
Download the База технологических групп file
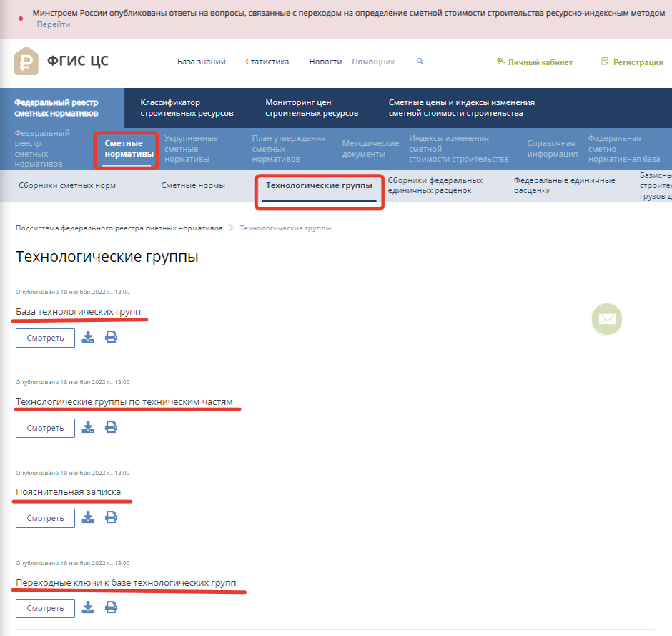tap(88, 337)
